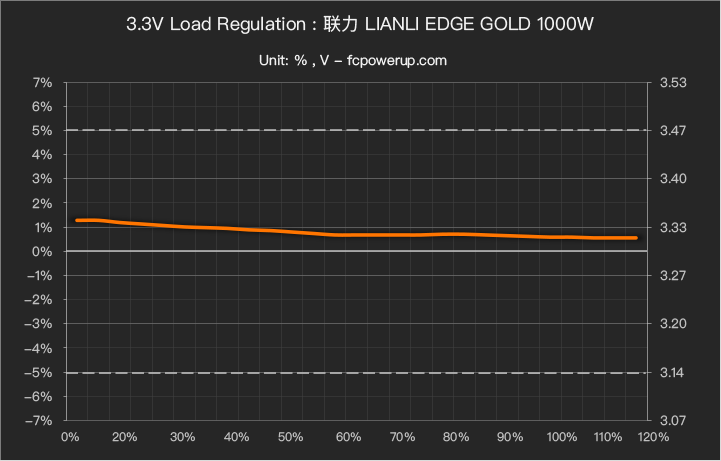Click the '70%' load axis label

click(x=402, y=437)
